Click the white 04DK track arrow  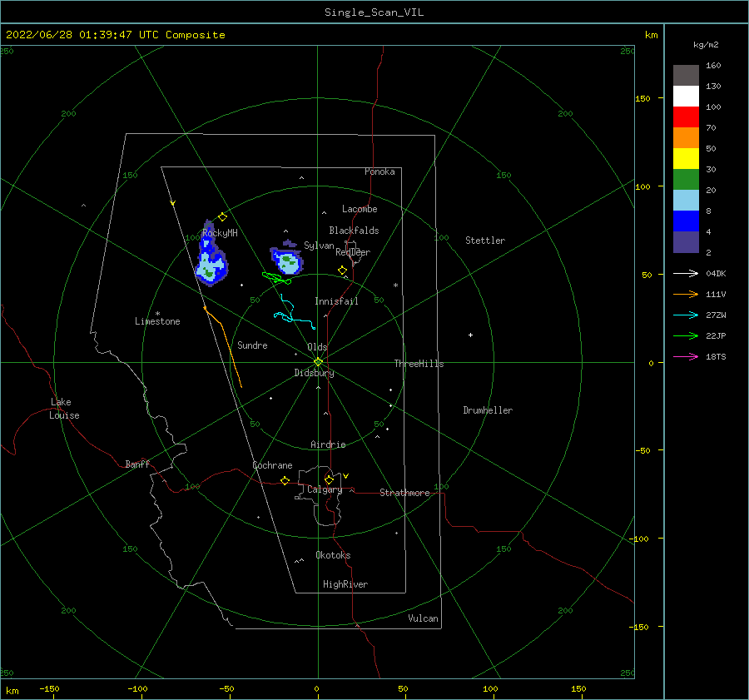click(x=686, y=273)
